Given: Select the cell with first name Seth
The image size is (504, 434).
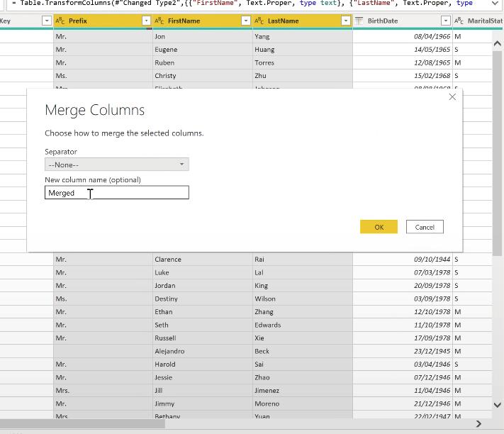Looking at the screenshot, I should pyautogui.click(x=203, y=325).
